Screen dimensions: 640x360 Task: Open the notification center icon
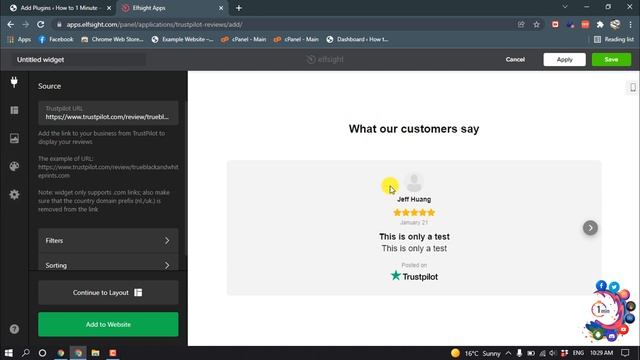tap(625, 353)
